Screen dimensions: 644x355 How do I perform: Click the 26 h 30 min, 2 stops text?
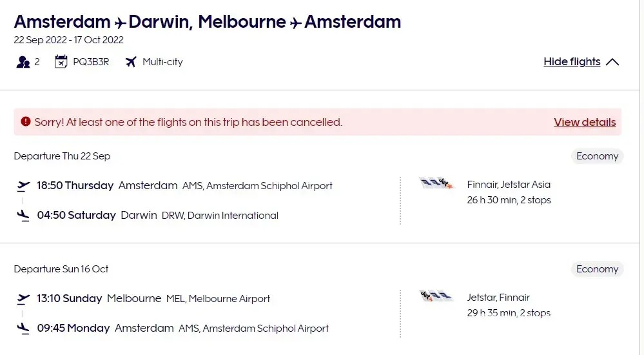pyautogui.click(x=509, y=200)
